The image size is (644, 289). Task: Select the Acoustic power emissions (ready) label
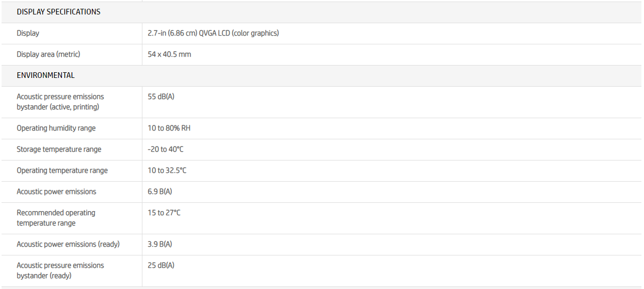click(68, 244)
